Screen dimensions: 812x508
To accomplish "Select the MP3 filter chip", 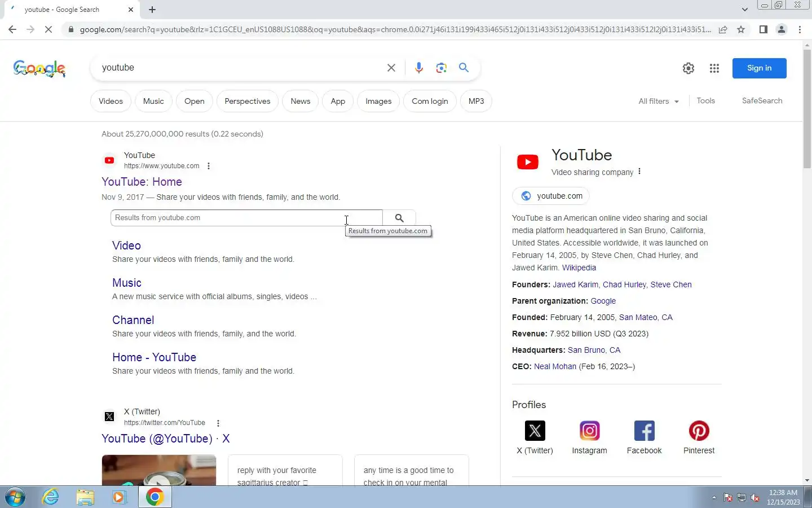I will [476, 101].
